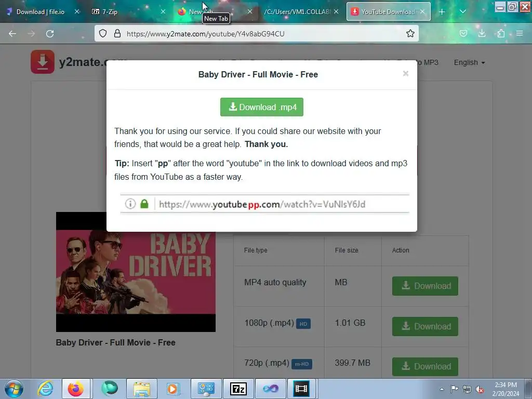The height and width of the screenshot is (399, 532).
Task: Open the Control Panel taskbar icon
Action: pos(206,389)
